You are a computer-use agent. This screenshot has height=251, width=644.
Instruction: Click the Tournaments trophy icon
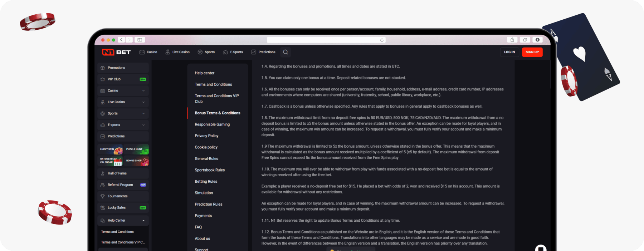[103, 196]
